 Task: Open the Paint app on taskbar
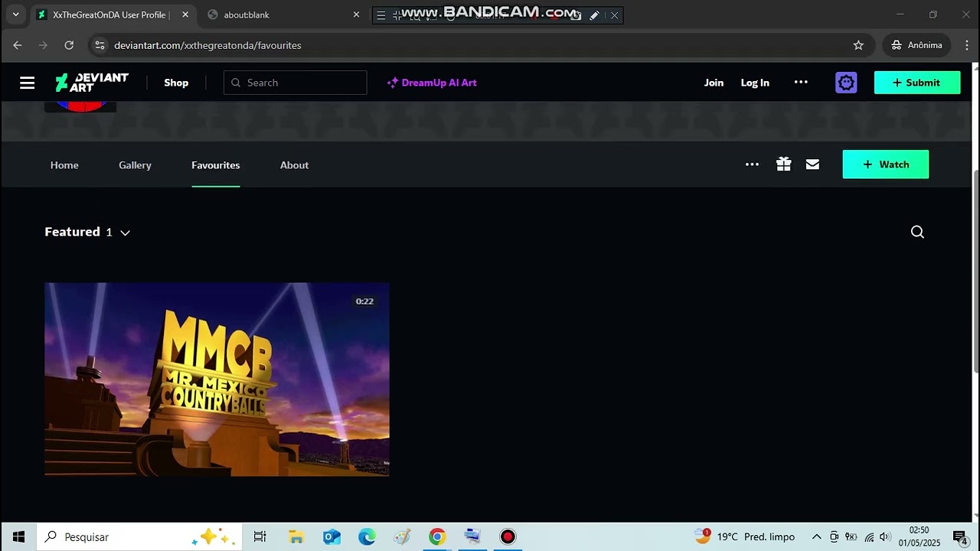[x=402, y=536]
